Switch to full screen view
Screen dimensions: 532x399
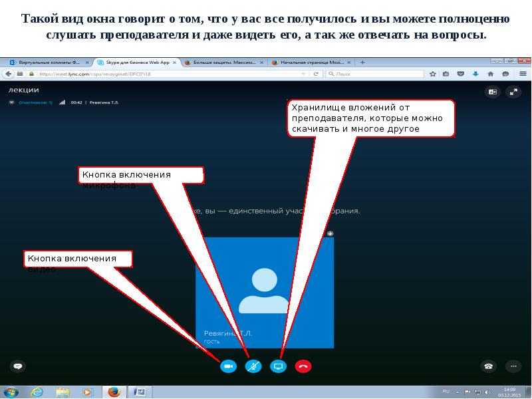(513, 92)
